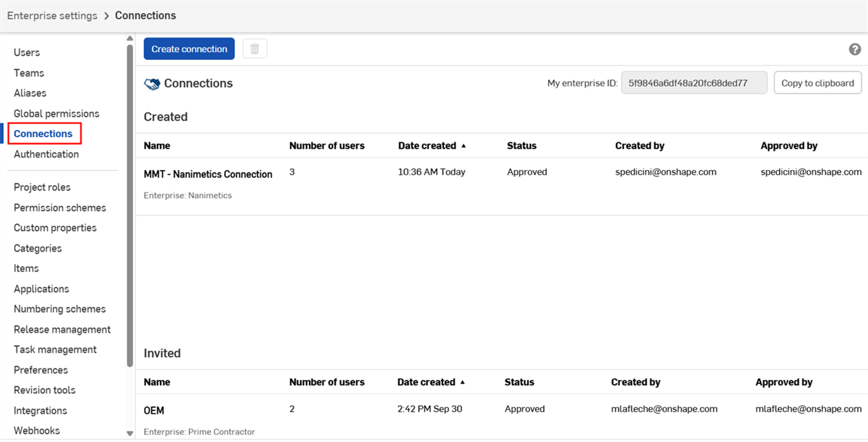Click the Create connection button
The width and height of the screenshot is (868, 442).
[x=189, y=49]
